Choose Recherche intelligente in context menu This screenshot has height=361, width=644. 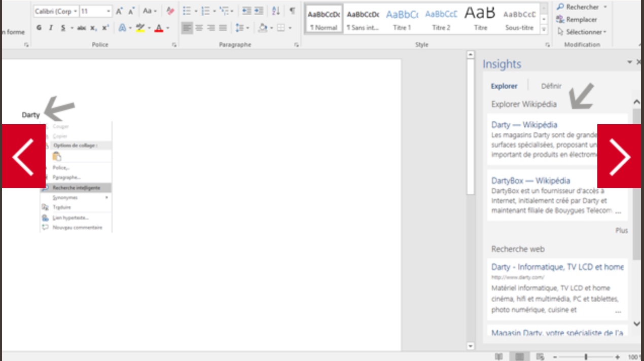pyautogui.click(x=76, y=188)
